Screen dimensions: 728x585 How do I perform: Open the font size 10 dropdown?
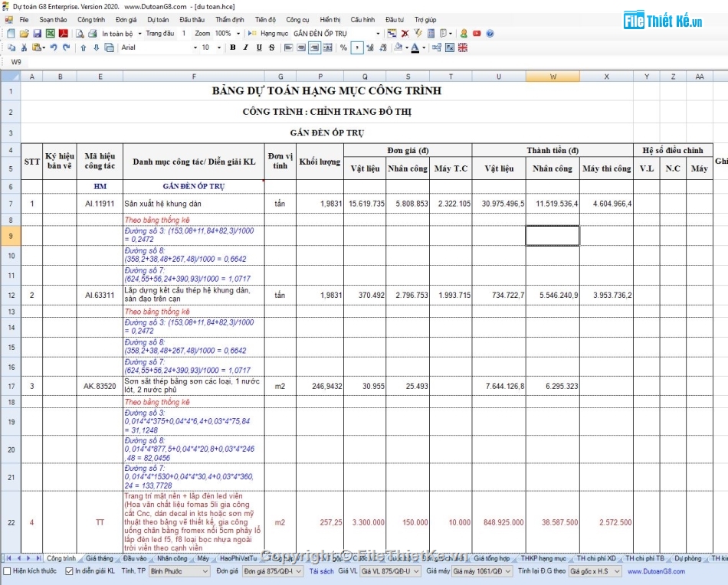[x=219, y=47]
